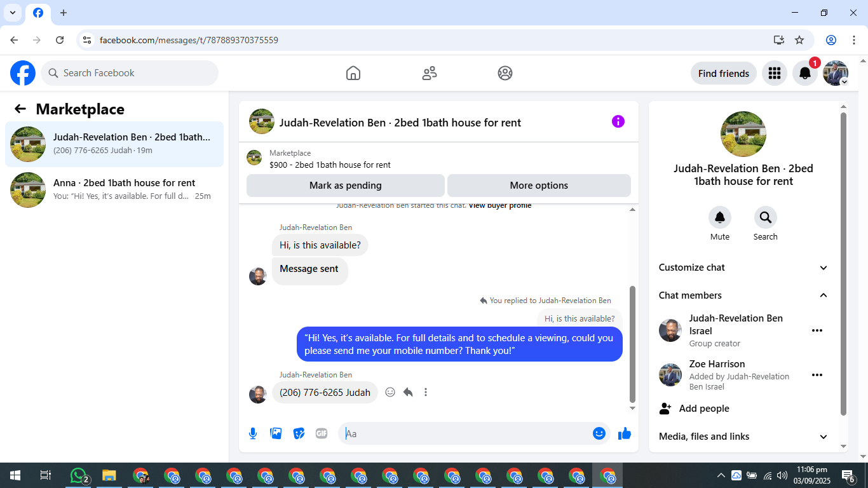Click the "Hi, is this available?" gray message bubble
This screenshot has width=868, height=488.
pos(320,245)
